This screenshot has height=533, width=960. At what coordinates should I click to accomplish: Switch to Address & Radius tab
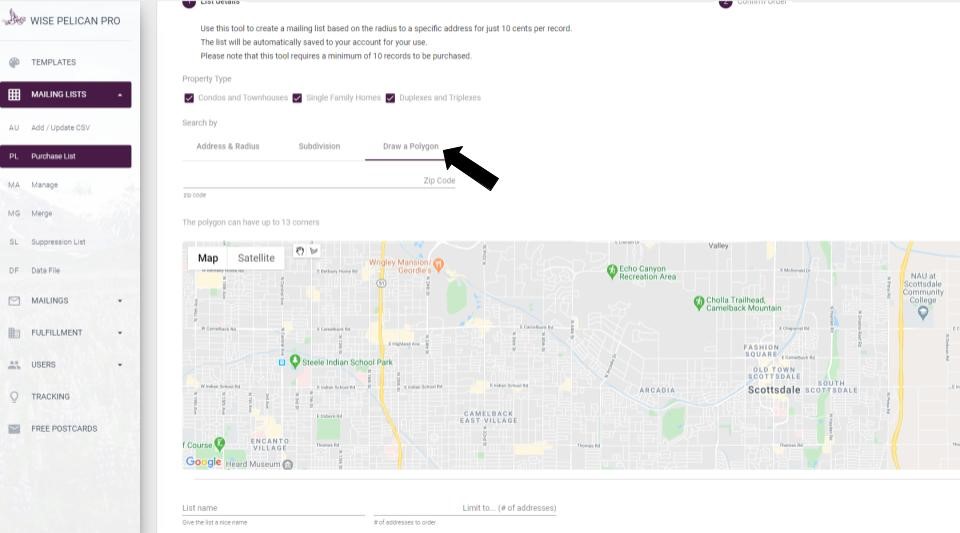(x=228, y=146)
